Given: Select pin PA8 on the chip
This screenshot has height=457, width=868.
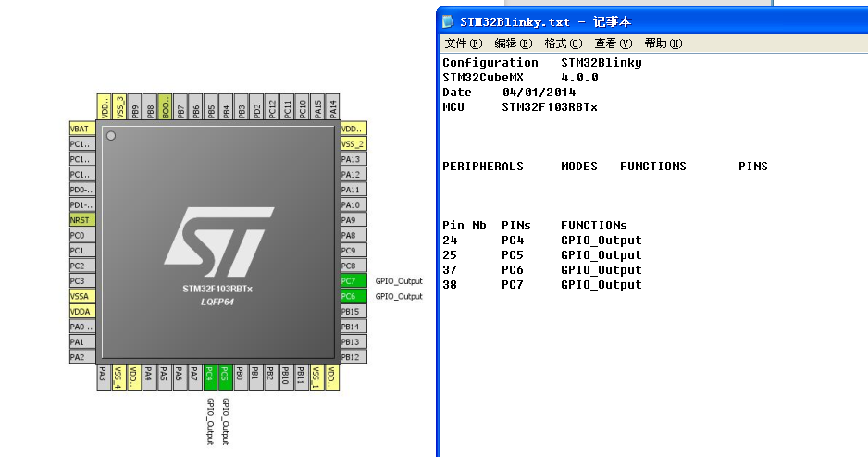Looking at the screenshot, I should tap(353, 235).
